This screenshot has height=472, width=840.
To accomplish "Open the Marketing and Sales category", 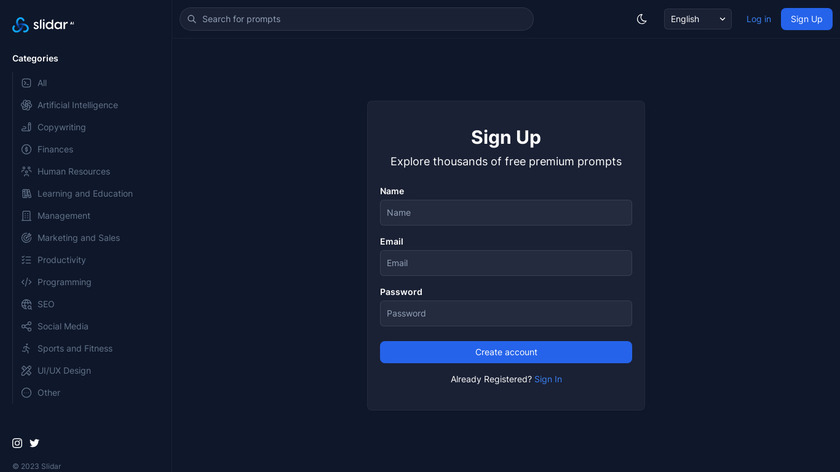I will pos(78,238).
